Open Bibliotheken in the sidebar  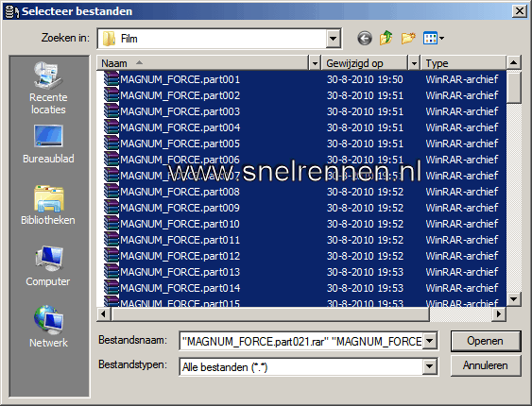(x=48, y=205)
